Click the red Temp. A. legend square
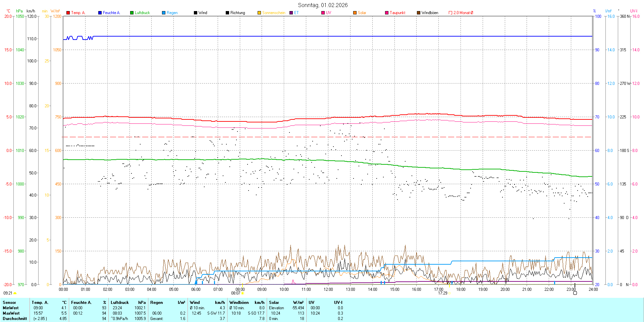This screenshot has height=322, width=644. pyautogui.click(x=68, y=13)
